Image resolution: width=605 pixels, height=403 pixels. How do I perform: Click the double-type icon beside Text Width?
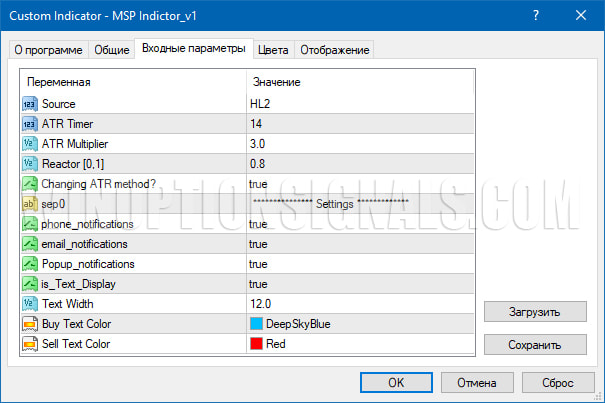(x=30, y=304)
